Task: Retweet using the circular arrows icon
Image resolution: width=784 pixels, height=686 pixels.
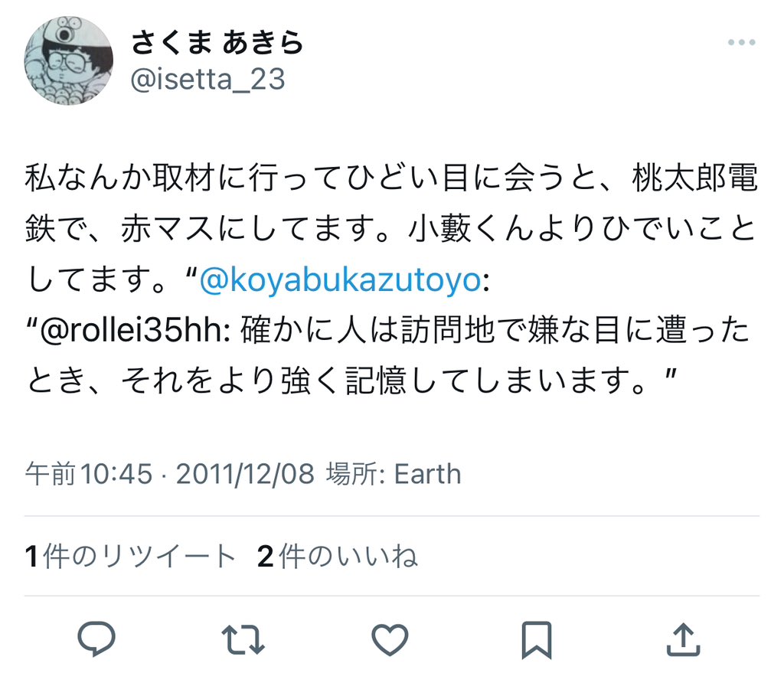Action: 243,639
